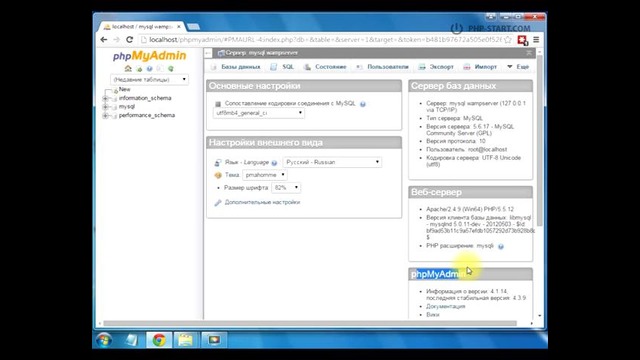Image resolution: width=640 pixels, height=360 pixels.
Task: Open the Пользователи tab
Action: [382, 67]
